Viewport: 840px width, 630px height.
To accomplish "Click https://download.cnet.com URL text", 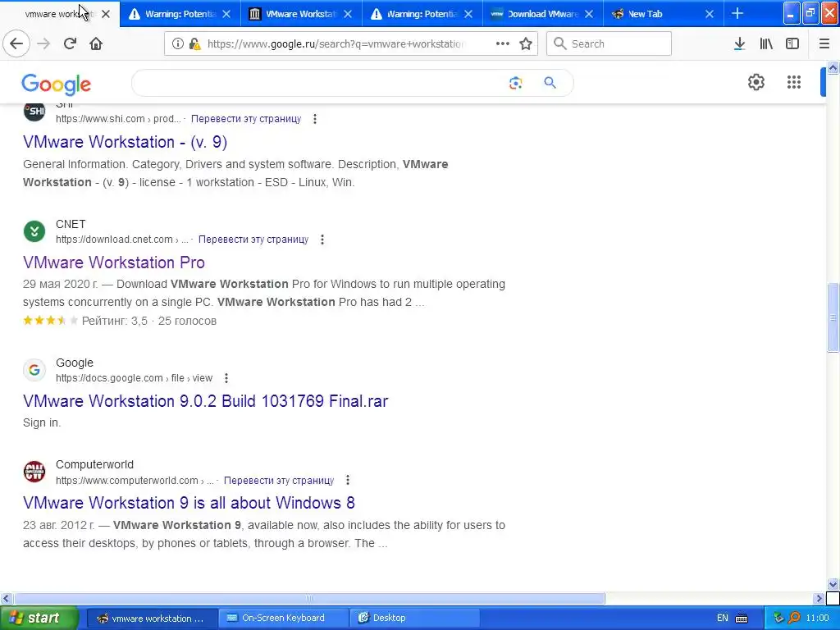I will [x=114, y=240].
